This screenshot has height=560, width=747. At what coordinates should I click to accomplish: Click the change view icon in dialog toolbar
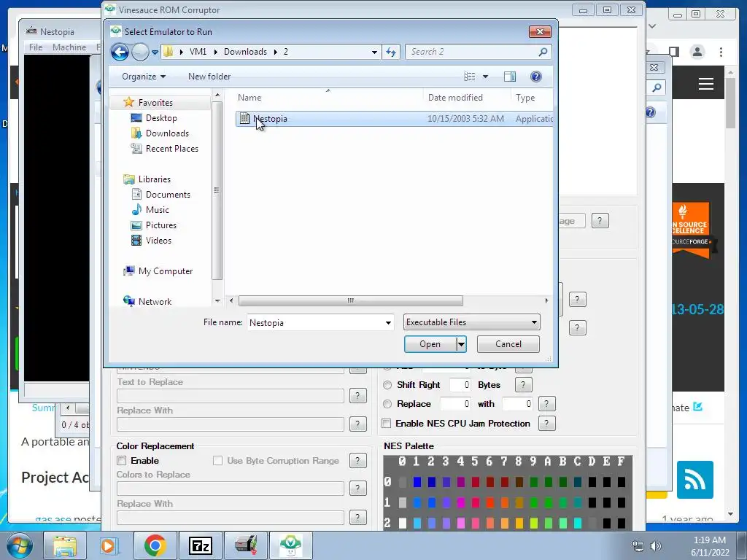coord(470,77)
